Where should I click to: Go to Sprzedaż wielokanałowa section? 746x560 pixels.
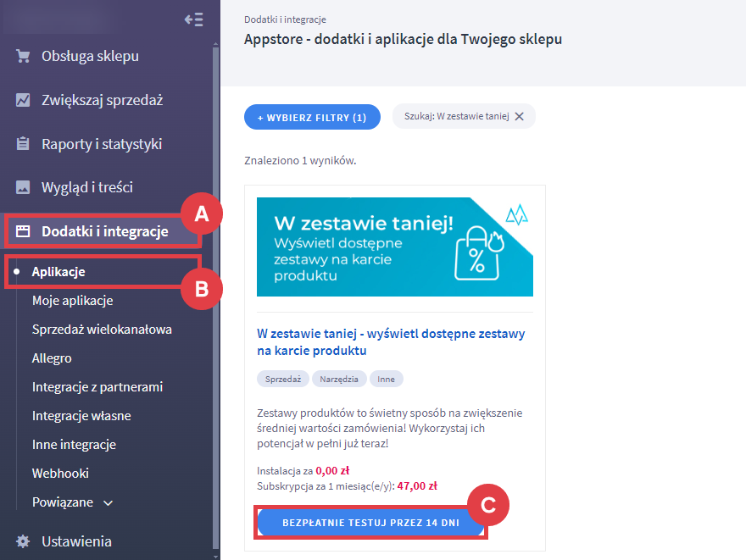tap(102, 330)
